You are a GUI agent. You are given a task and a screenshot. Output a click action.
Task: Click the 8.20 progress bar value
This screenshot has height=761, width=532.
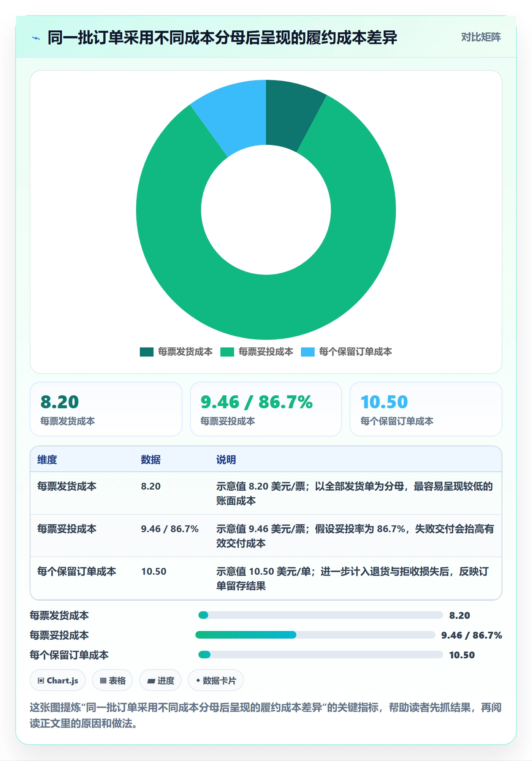tap(459, 615)
